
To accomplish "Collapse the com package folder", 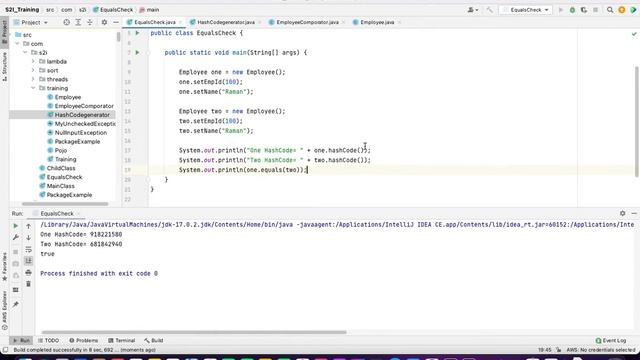I will pos(17,44).
